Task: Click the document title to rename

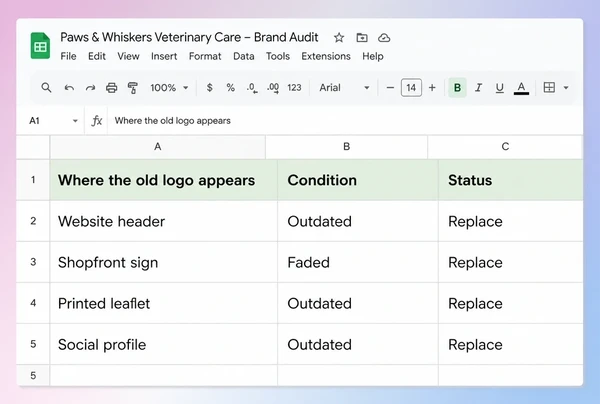Action: pos(189,37)
